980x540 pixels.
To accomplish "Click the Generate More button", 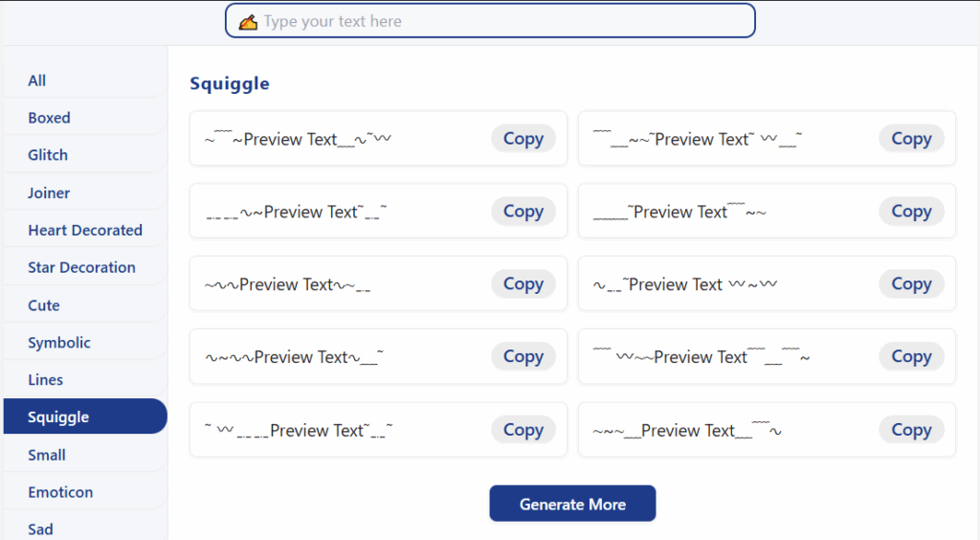I will (x=572, y=504).
